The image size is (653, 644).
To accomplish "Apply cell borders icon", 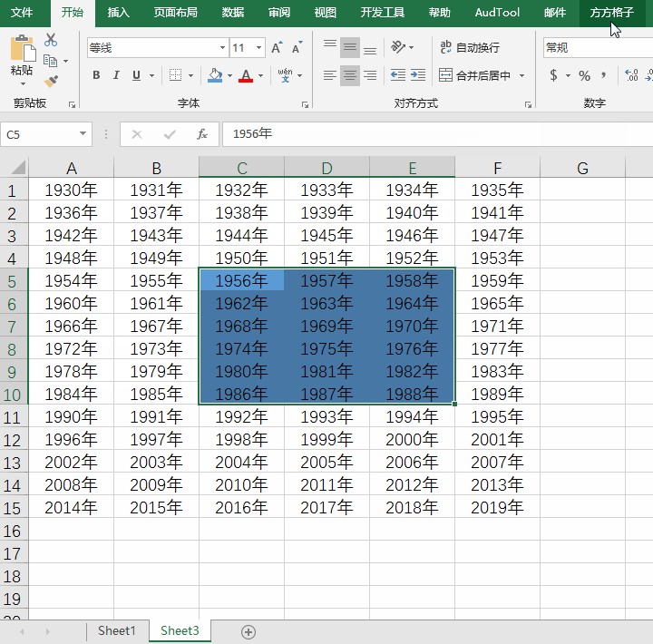I will (x=175, y=75).
